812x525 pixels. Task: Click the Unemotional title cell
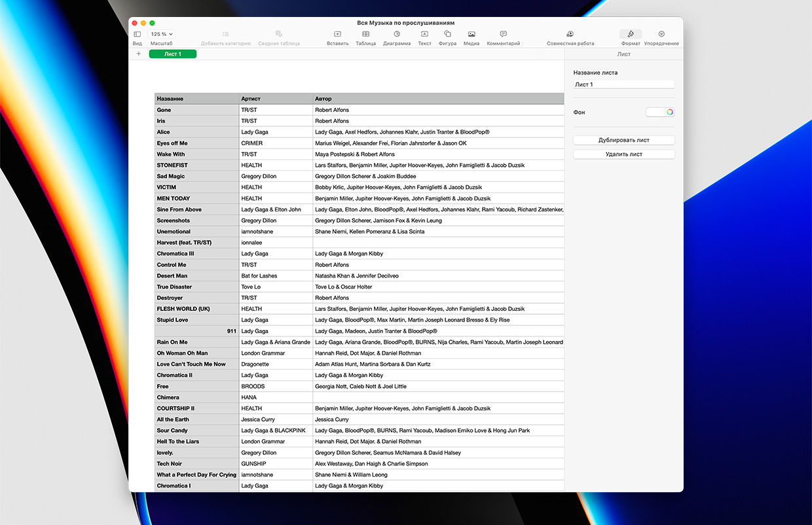click(196, 232)
